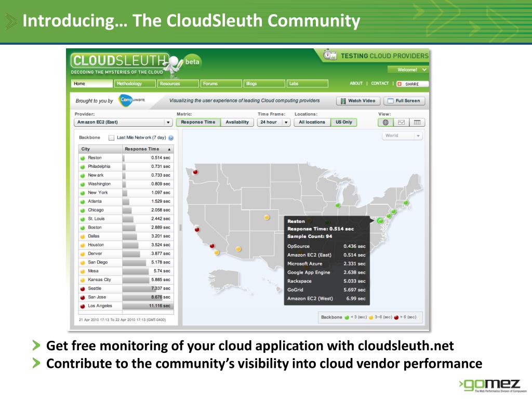The width and height of the screenshot is (532, 399).
Task: Show All locations
Action: [312, 122]
